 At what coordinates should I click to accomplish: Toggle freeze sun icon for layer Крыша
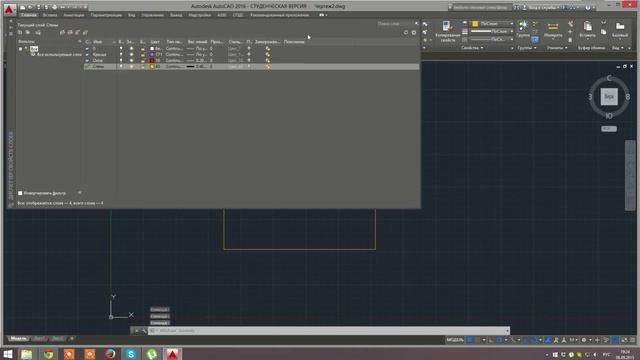[131, 54]
